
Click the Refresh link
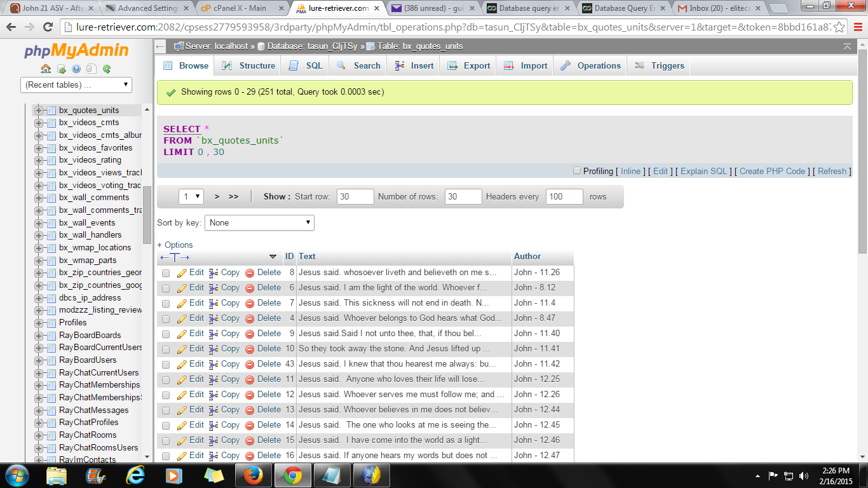tap(832, 171)
